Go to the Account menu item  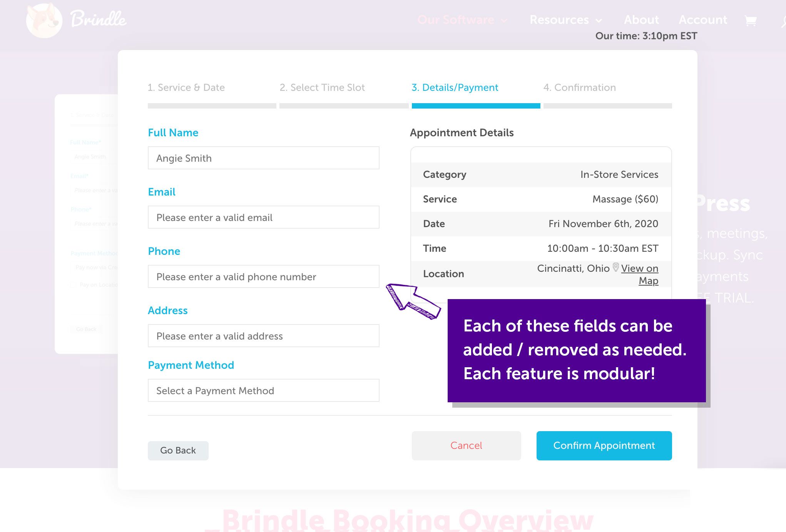703,20
